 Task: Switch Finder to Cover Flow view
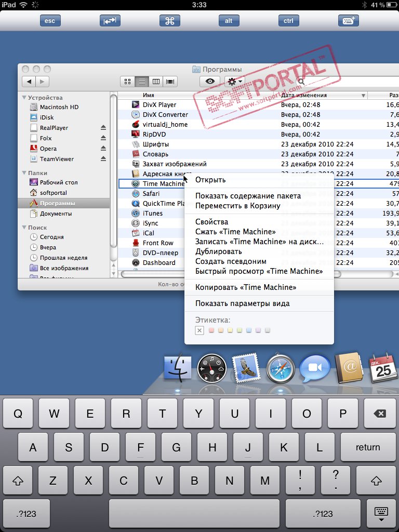point(170,82)
